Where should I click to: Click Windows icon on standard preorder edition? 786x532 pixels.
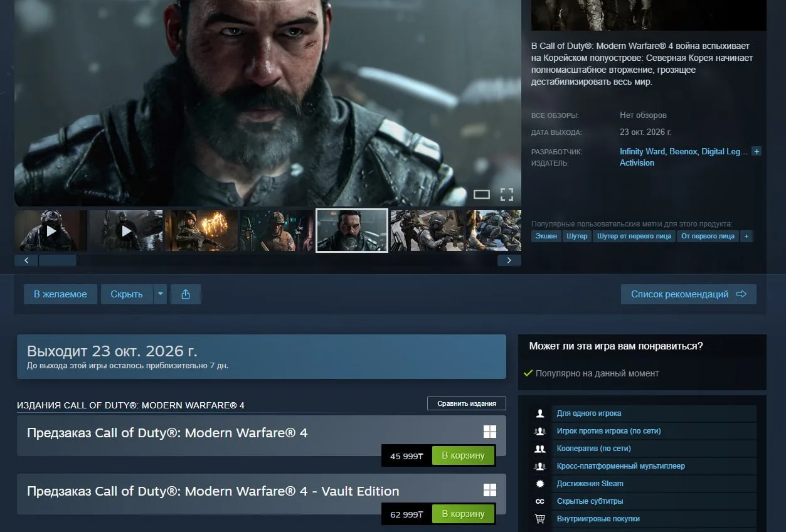[x=490, y=432]
